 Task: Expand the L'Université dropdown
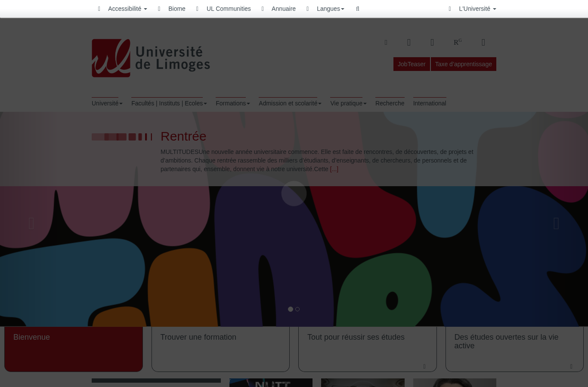[x=477, y=9]
